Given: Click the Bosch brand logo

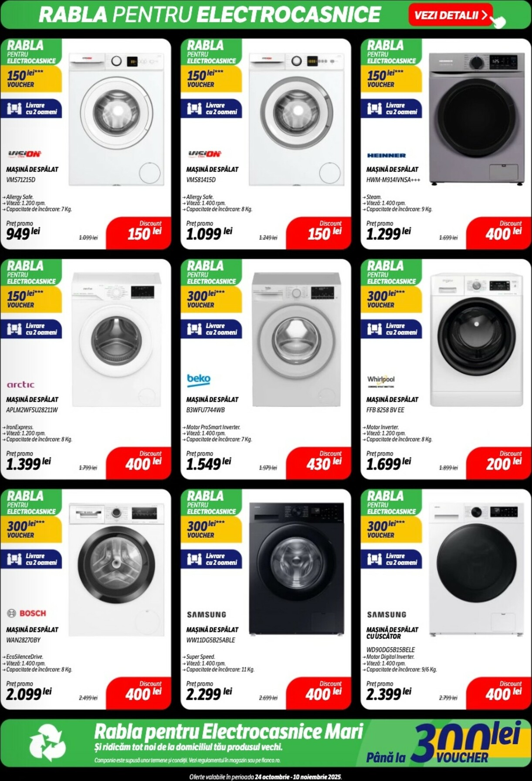Looking at the screenshot, I should pos(27,613).
